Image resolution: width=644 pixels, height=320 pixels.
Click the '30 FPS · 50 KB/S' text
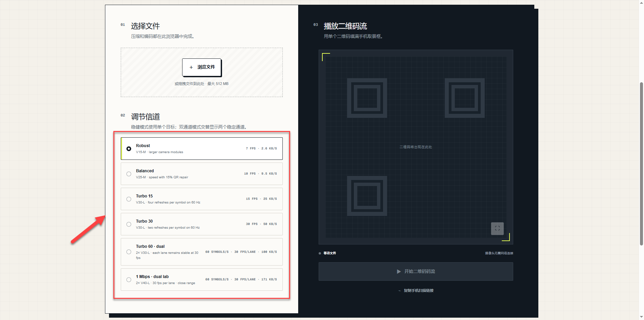click(x=261, y=224)
